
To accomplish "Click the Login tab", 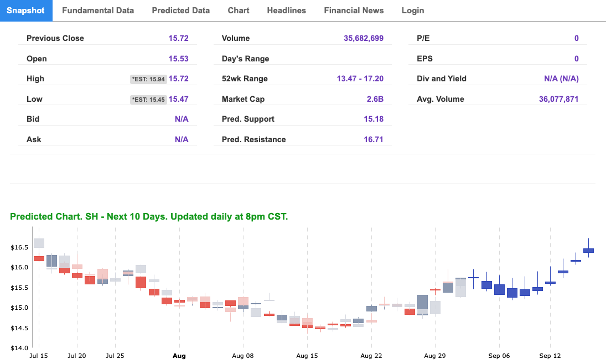I will pyautogui.click(x=412, y=10).
